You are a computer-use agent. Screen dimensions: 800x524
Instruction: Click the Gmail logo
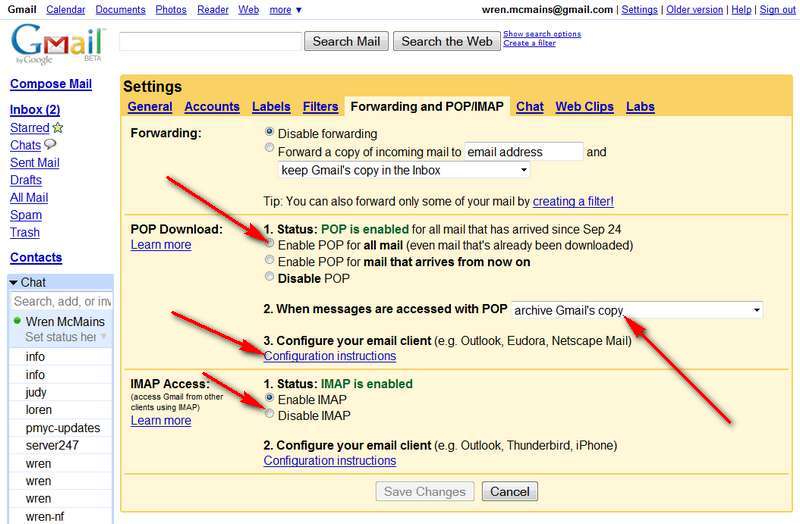tap(57, 43)
